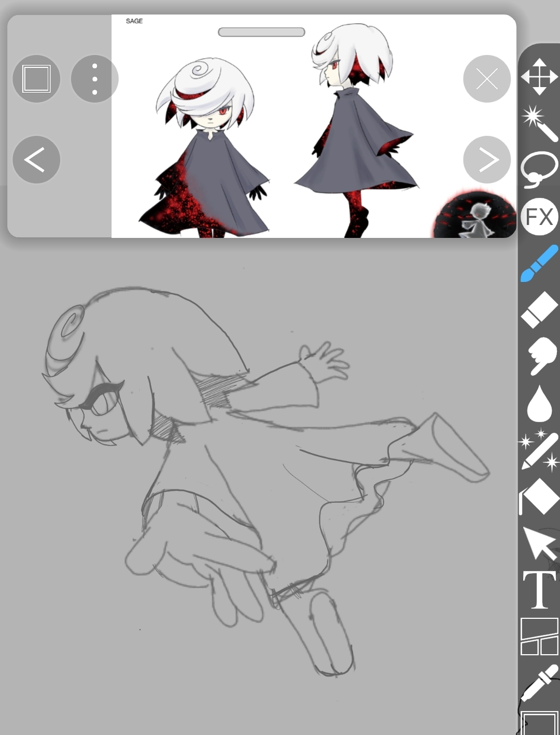Open the FX filter tool
This screenshot has width=560, height=735.
(539, 217)
